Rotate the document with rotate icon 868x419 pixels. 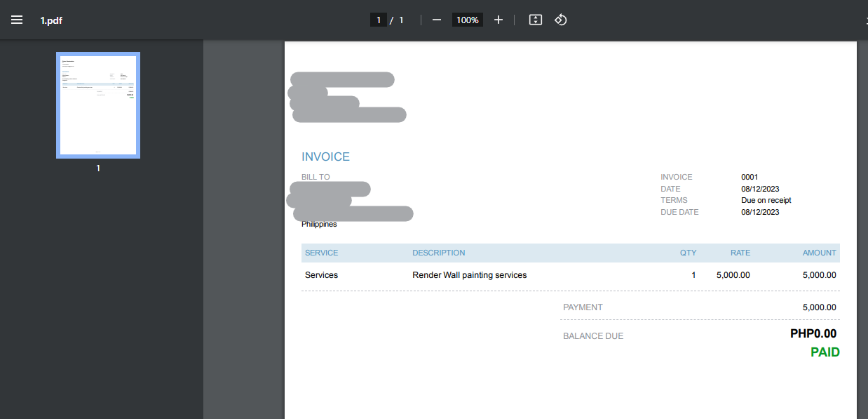pos(560,20)
